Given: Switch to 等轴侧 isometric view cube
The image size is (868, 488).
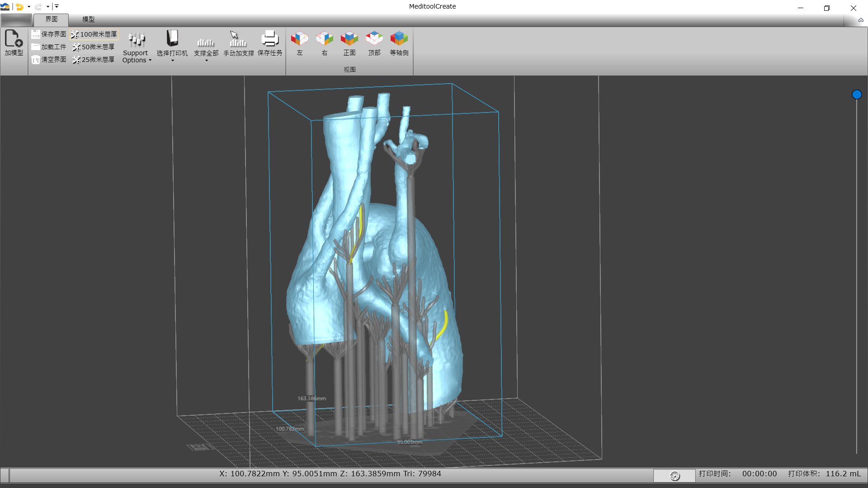Looking at the screenshot, I should coord(399,39).
